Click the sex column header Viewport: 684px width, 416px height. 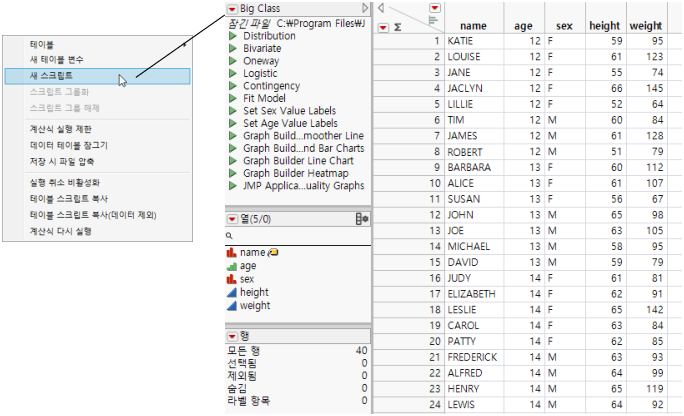tap(563, 24)
